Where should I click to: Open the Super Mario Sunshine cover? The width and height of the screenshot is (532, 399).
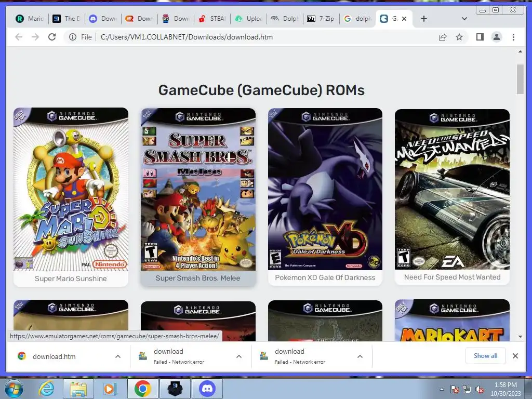[x=71, y=189]
